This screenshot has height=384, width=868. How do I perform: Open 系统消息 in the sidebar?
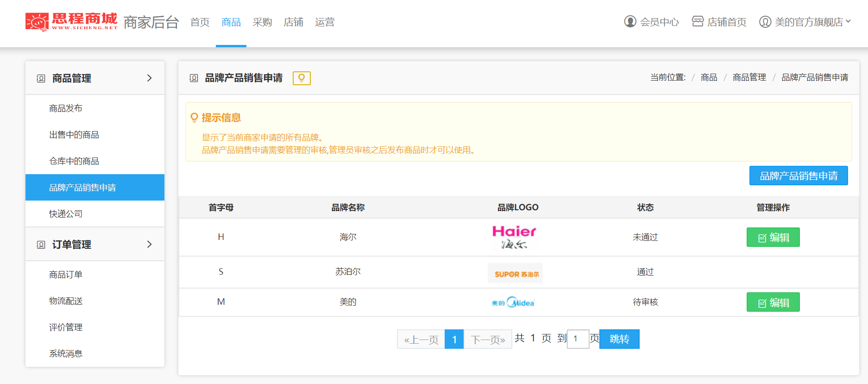[x=95, y=354]
